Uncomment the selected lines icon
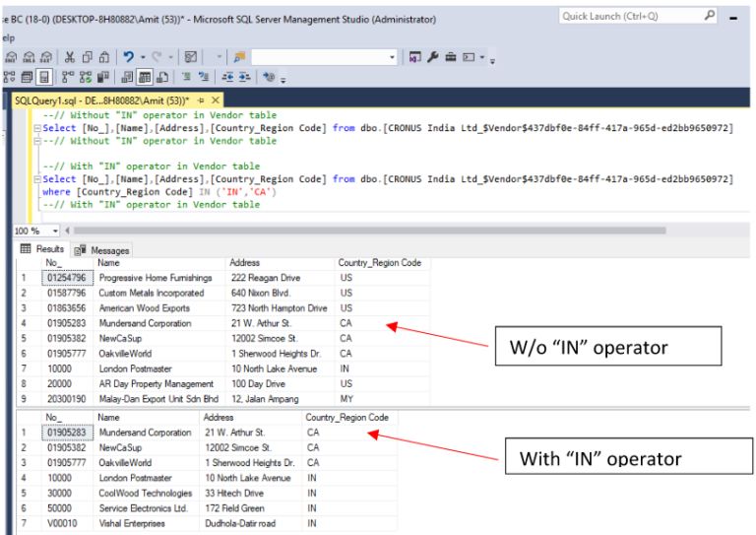Screen dimensions: 756x535 tap(204, 77)
